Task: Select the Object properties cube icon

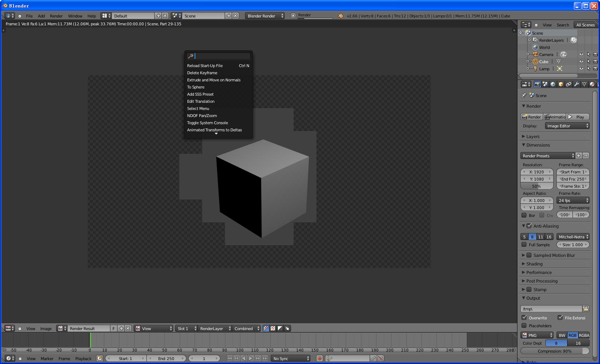Action: (561, 84)
